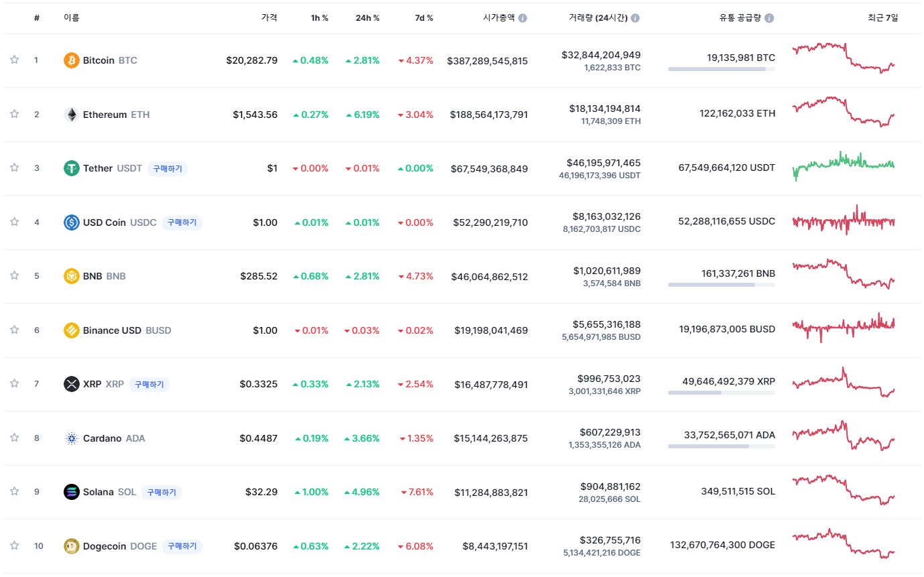The width and height of the screenshot is (924, 577).
Task: Open Tether green 7-day sparkline chart
Action: click(x=844, y=166)
